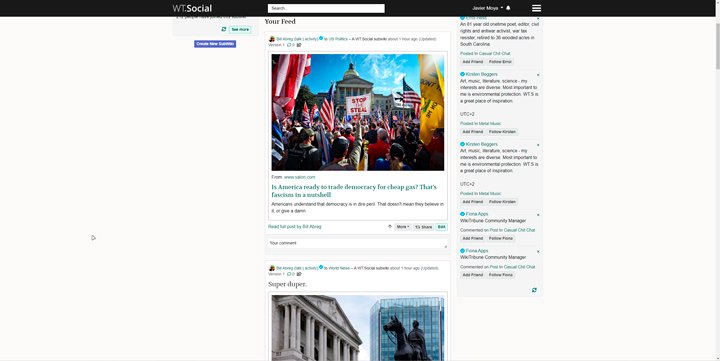
Task: Open Bill Abreg's talk link on US Politics post
Action: coord(298,39)
